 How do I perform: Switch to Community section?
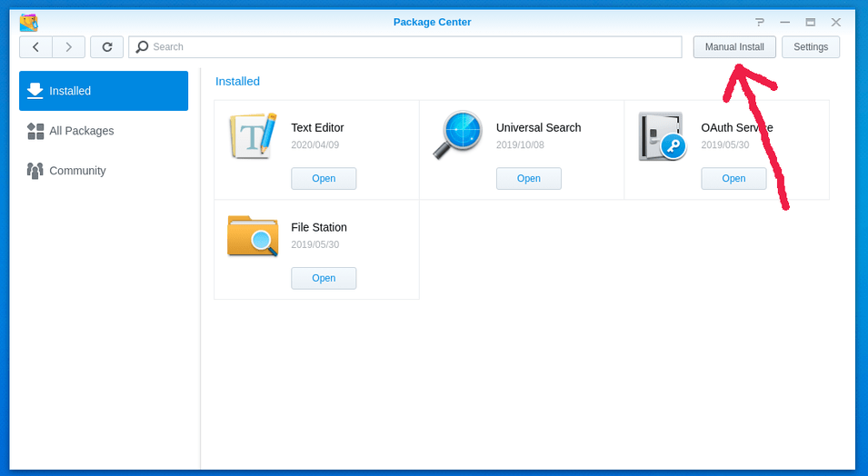104,171
